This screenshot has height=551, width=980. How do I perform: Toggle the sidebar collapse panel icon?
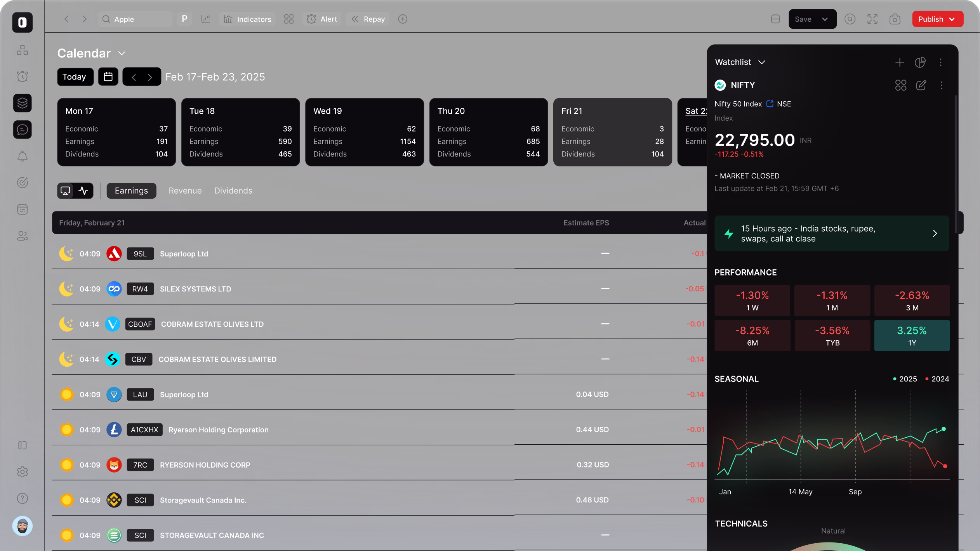point(23,445)
